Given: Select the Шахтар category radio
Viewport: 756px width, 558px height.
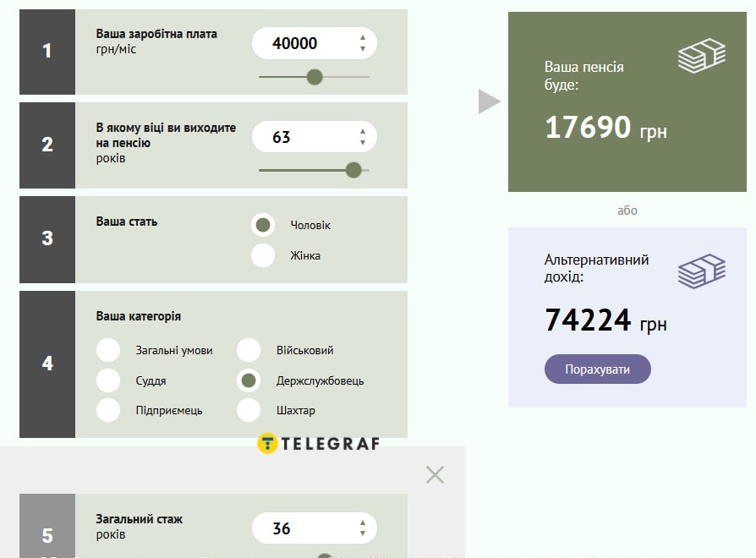Looking at the screenshot, I should tap(249, 411).
